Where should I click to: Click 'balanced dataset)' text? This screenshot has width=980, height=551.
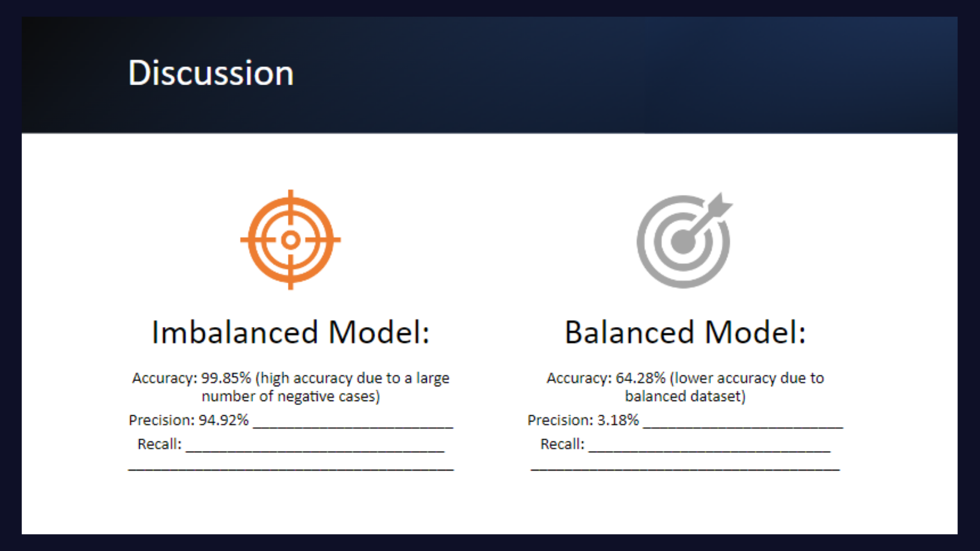(685, 396)
